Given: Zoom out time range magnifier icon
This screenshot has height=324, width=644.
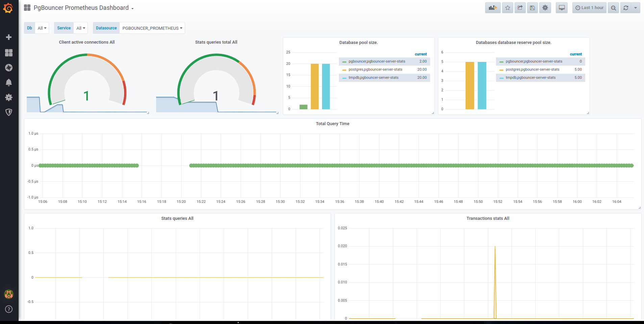Looking at the screenshot, I should click(613, 8).
